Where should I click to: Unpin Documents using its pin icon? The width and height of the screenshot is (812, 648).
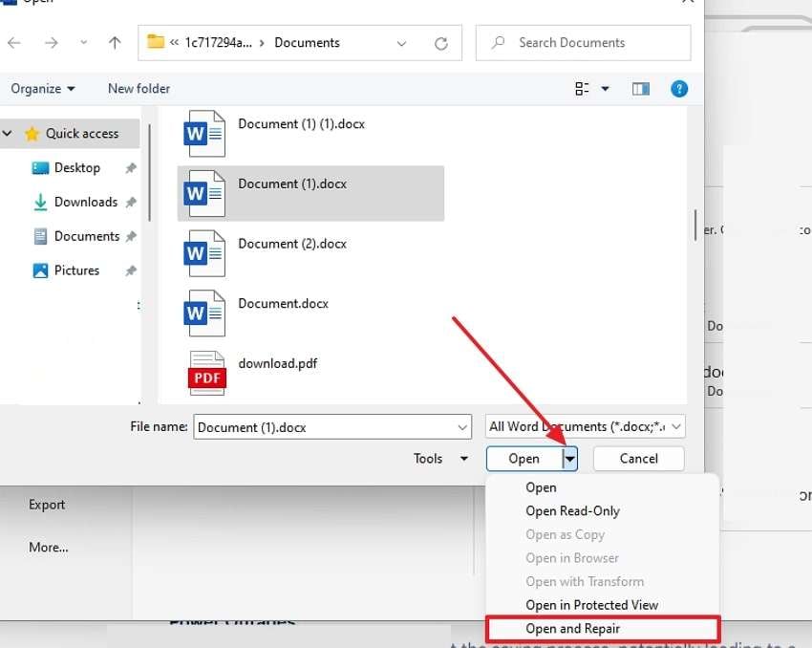(131, 236)
